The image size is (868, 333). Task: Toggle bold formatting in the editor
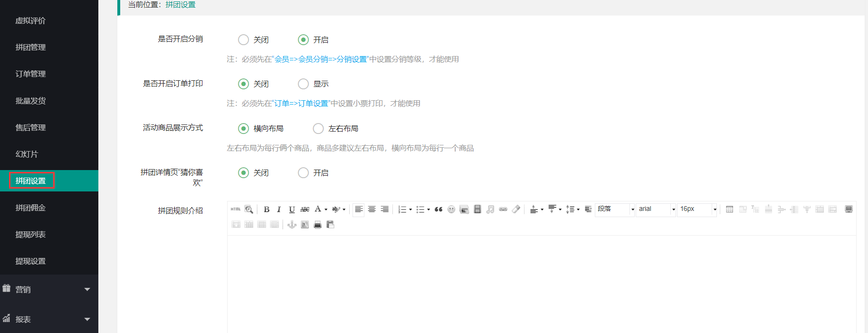click(267, 209)
